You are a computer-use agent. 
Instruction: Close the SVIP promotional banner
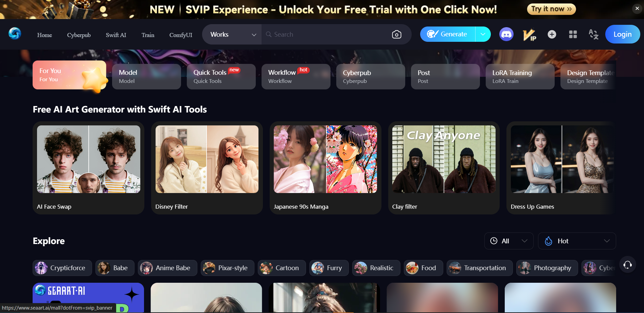click(637, 8)
